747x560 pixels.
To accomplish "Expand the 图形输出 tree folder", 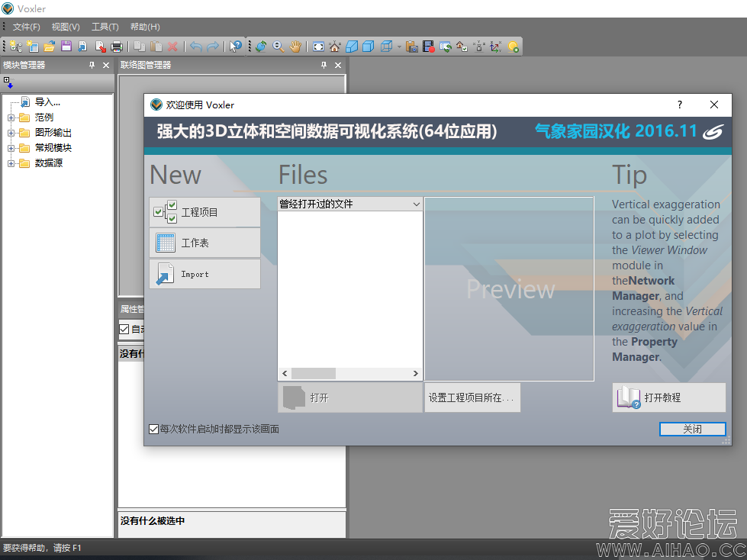I will click(x=11, y=133).
